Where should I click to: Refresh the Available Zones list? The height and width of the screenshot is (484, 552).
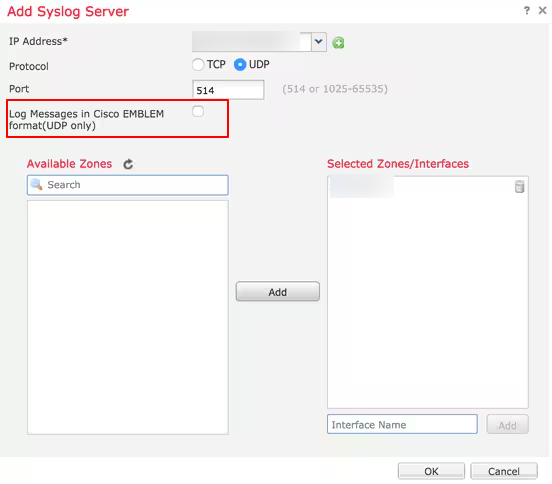point(128,164)
